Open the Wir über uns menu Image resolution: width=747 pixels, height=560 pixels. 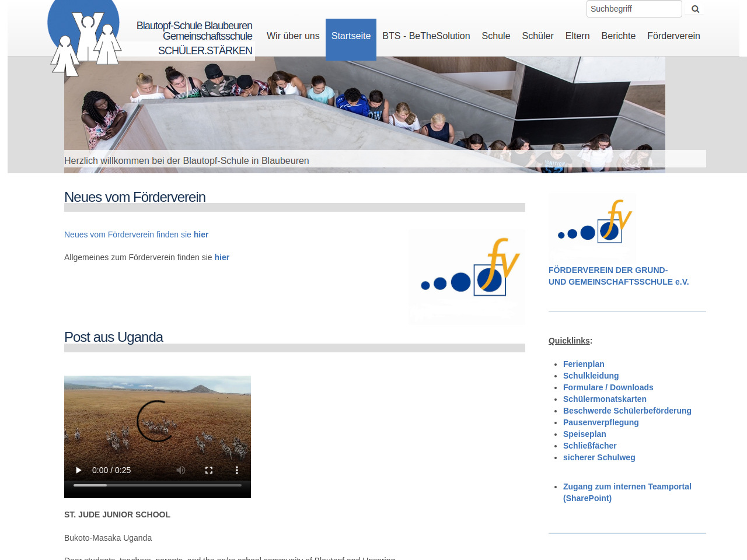pos(293,36)
